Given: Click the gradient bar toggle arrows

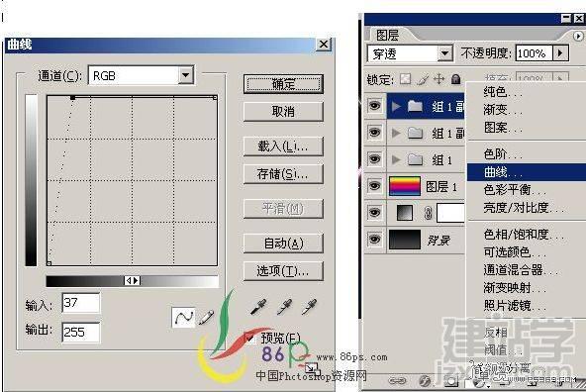Looking at the screenshot, I should click(133, 281).
